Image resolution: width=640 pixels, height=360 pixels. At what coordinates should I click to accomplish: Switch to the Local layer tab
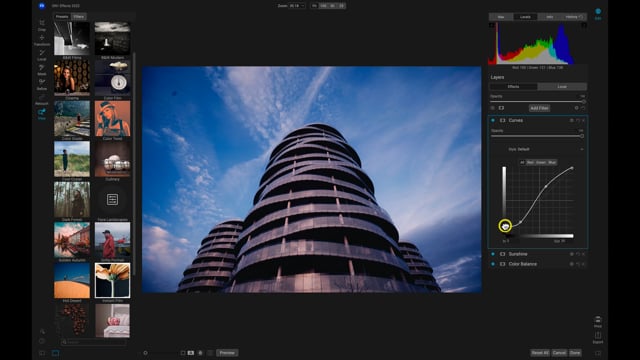tap(562, 87)
